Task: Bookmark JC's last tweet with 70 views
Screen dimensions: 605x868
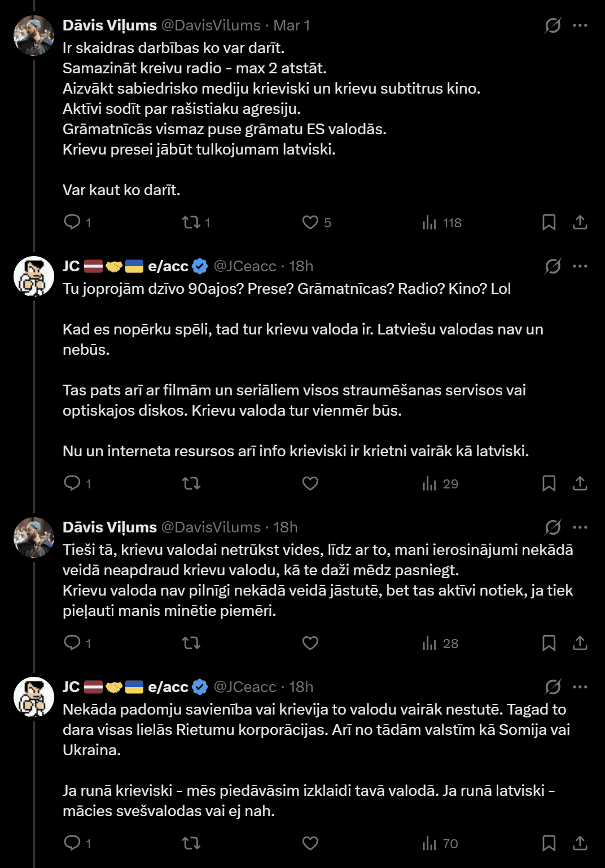Action: pyautogui.click(x=549, y=843)
